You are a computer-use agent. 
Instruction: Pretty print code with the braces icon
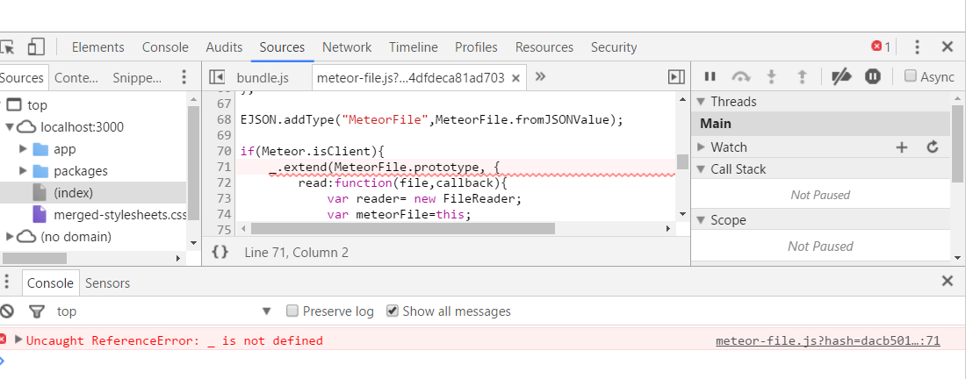click(220, 253)
